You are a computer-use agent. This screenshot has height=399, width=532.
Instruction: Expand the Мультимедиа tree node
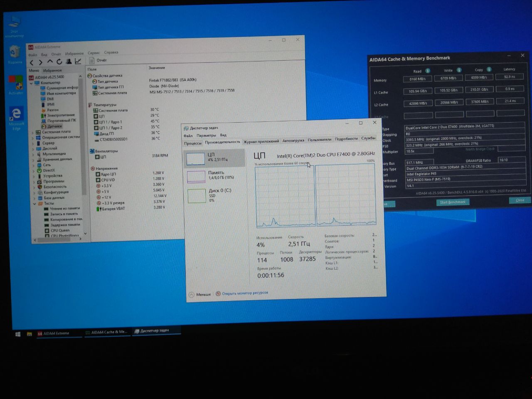[x=33, y=154]
